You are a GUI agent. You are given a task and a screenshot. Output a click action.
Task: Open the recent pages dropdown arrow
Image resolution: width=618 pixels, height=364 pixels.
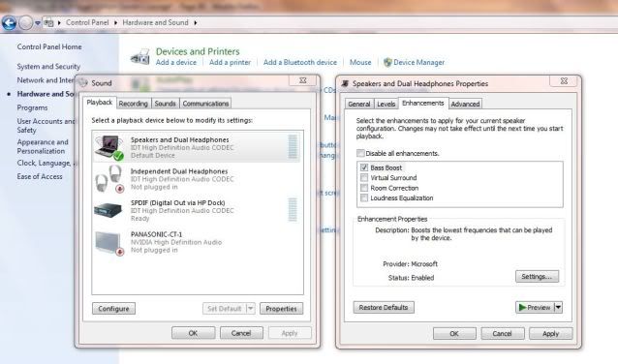[38, 23]
